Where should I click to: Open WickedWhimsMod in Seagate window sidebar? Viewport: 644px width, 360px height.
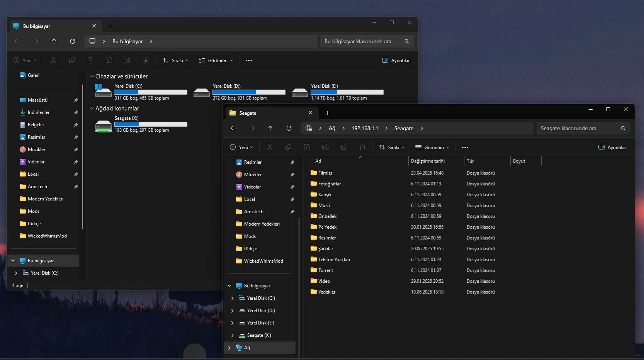click(x=263, y=261)
